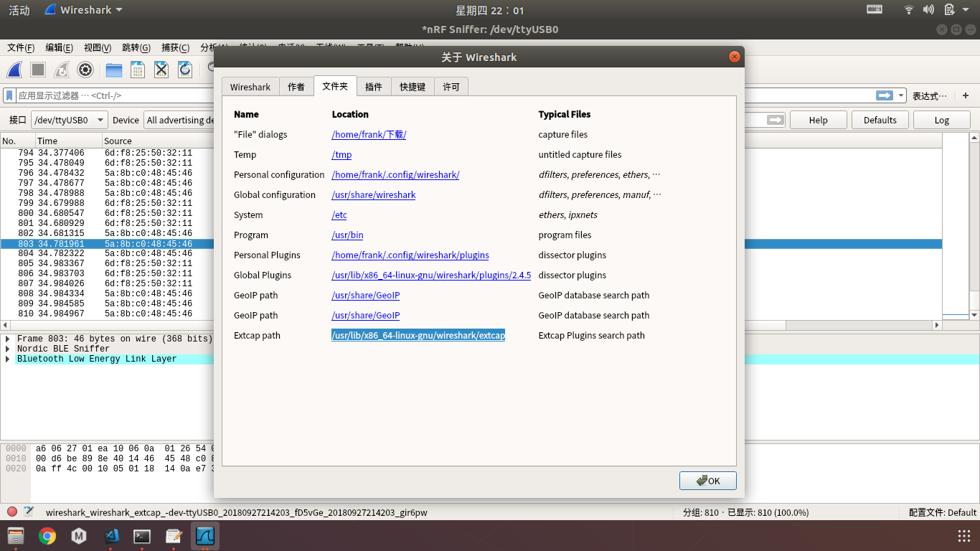Viewport: 980px width, 551px height.
Task: Switch to Wireshark in the dock
Action: click(x=205, y=536)
